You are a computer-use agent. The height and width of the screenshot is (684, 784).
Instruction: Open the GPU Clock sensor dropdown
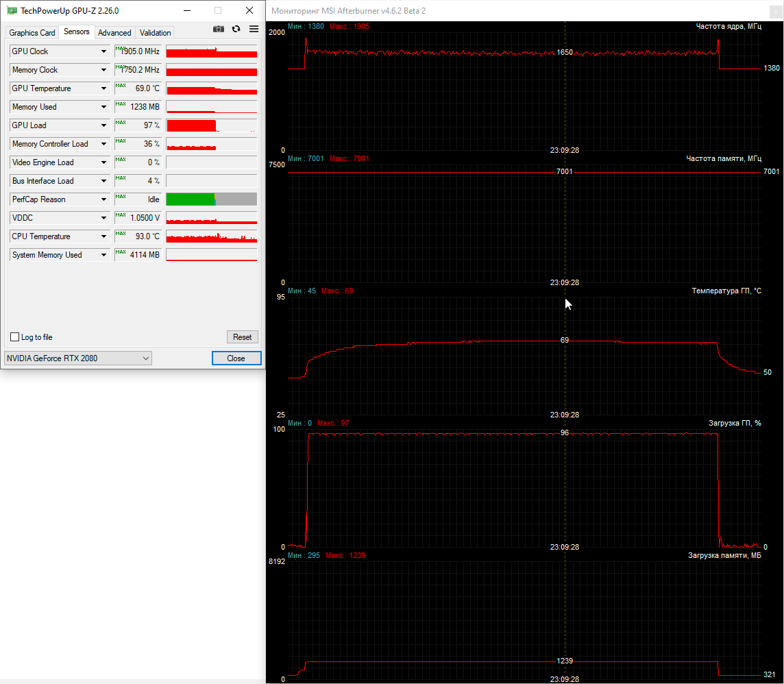(103, 51)
